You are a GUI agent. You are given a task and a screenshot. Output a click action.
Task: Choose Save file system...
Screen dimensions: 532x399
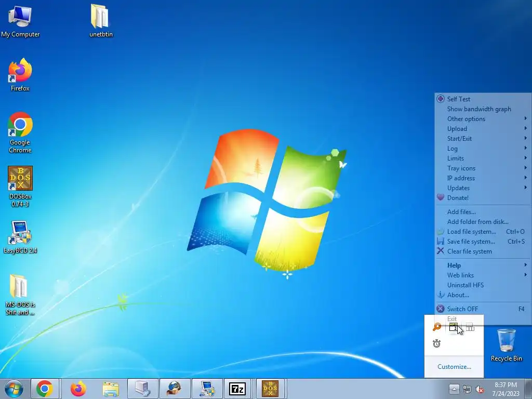(x=483, y=241)
